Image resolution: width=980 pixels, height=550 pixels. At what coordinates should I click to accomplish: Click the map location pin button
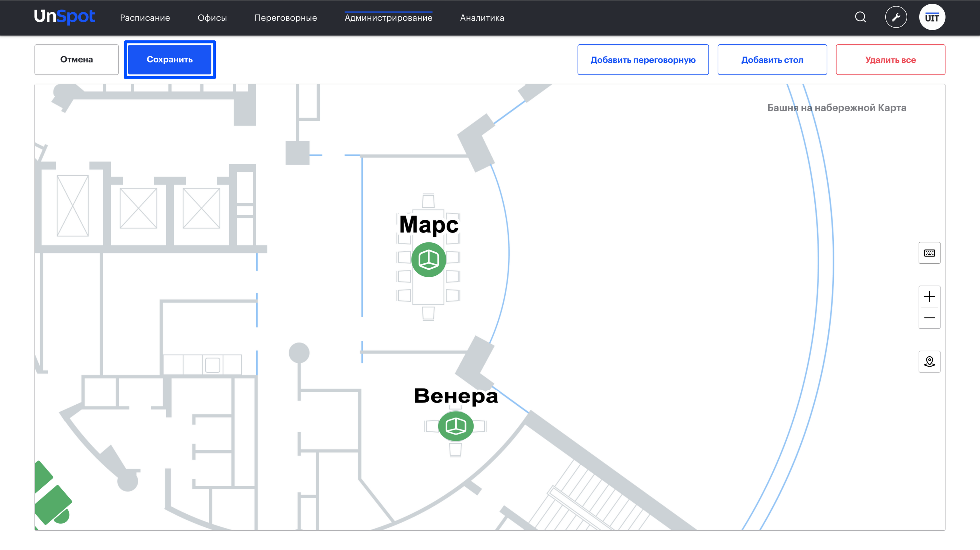coord(929,361)
